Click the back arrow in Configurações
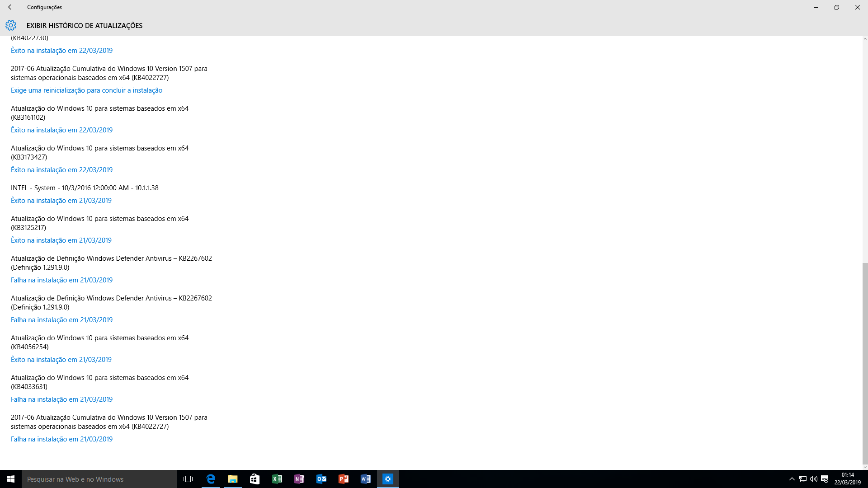Viewport: 868px width, 488px height. tap(11, 7)
